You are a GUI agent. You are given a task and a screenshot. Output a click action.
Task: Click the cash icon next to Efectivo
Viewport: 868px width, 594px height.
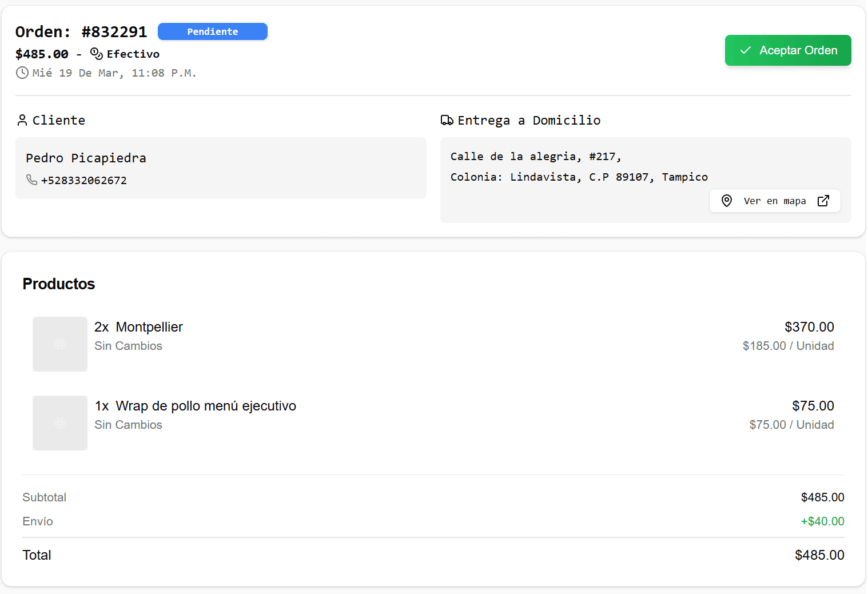95,53
